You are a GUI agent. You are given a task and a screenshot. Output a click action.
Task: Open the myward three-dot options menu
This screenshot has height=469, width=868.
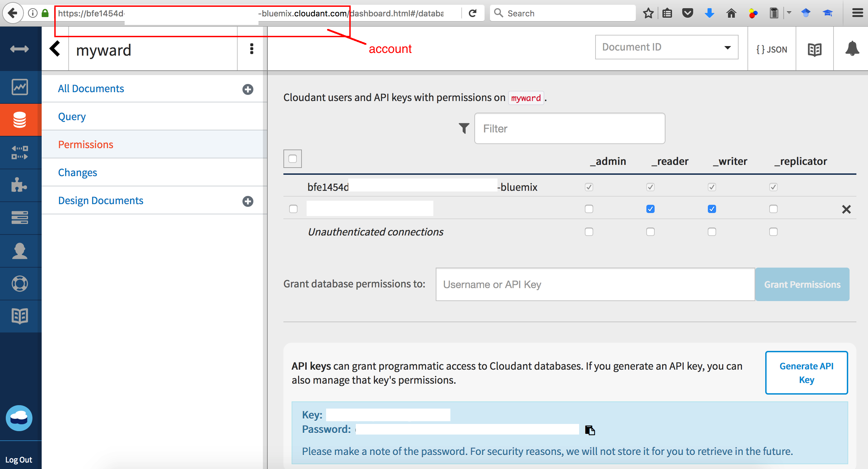[x=252, y=49]
